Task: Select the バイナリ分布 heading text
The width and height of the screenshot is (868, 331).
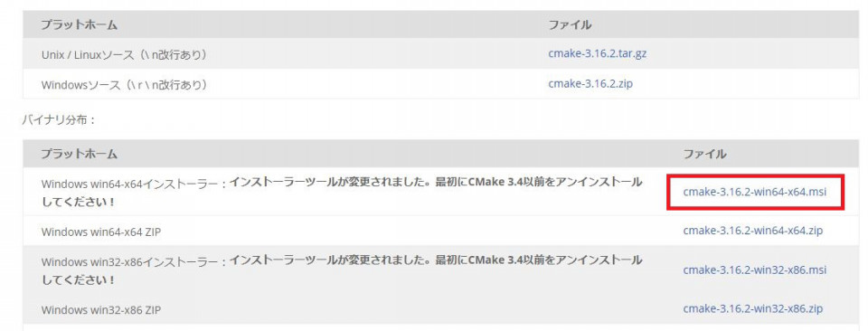Action: click(x=59, y=119)
